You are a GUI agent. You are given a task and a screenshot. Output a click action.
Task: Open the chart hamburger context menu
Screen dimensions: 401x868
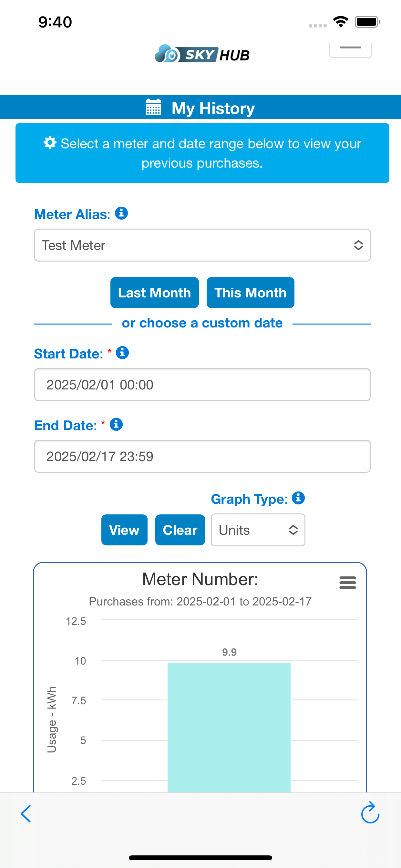348,583
